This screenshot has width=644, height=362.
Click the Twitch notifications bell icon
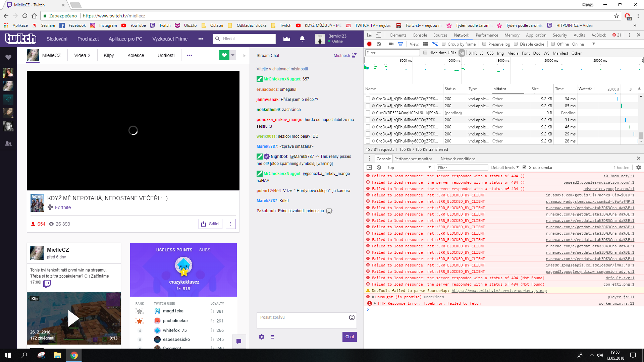(x=302, y=39)
